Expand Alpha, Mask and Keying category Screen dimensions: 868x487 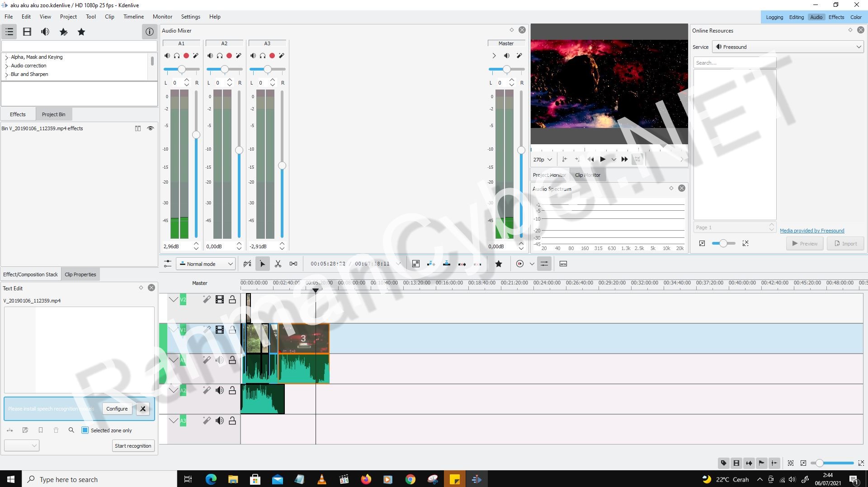tap(6, 57)
